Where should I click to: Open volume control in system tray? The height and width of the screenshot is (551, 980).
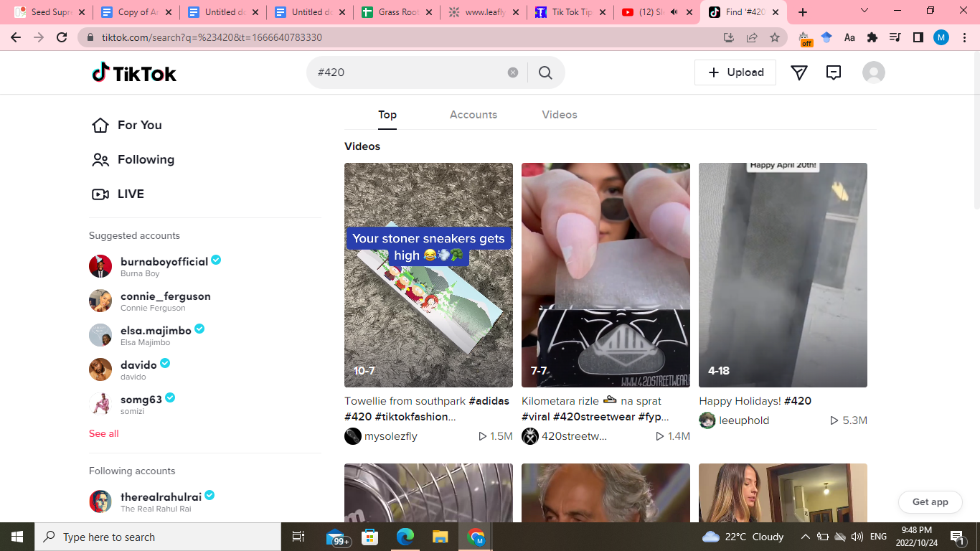(x=857, y=537)
